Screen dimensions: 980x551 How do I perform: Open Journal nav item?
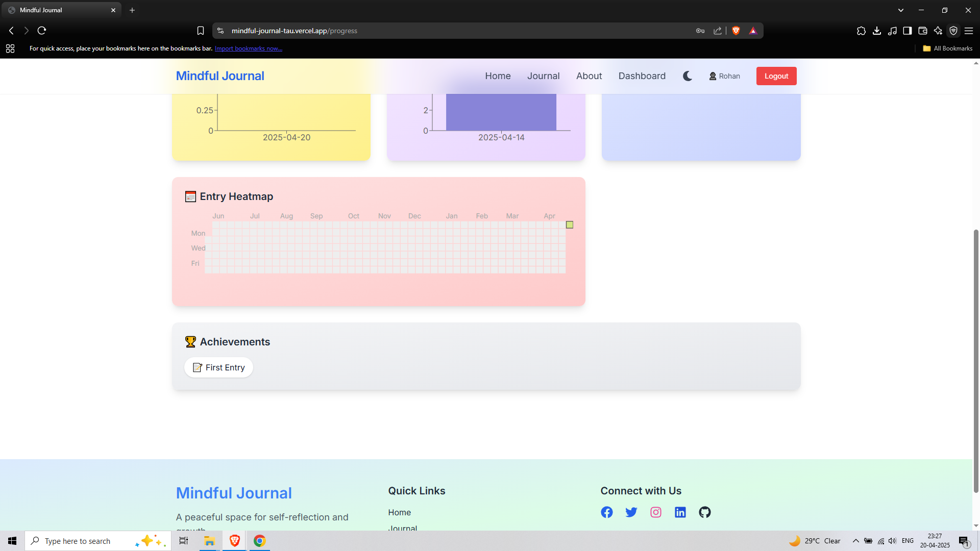543,76
